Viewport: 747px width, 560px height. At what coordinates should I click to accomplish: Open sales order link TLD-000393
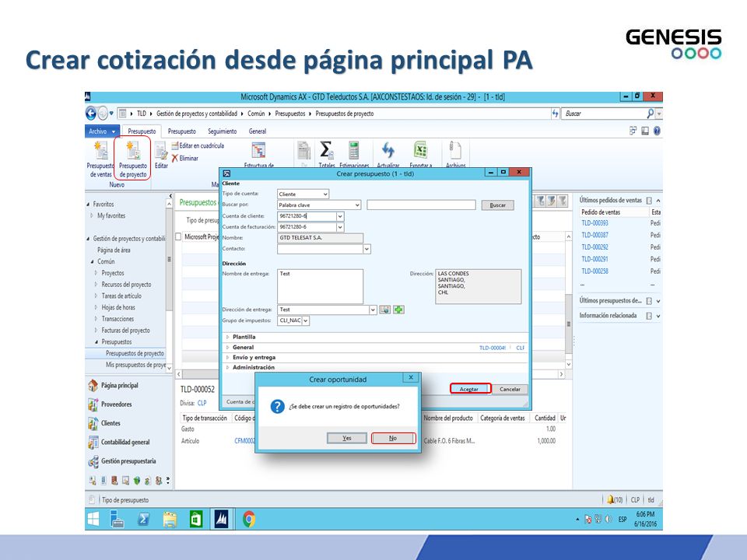[x=594, y=223]
